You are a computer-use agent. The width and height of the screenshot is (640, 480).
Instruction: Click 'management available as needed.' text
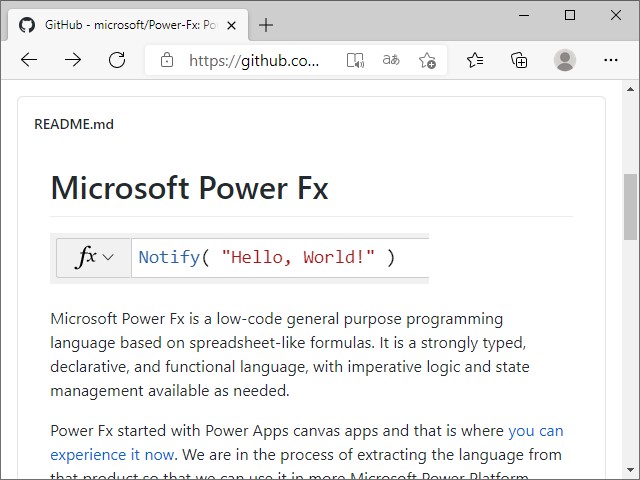170,391
